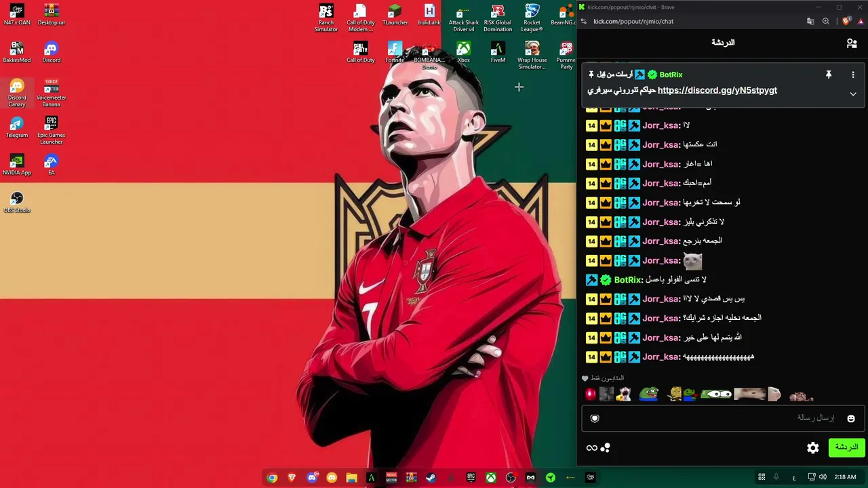Viewport: 868px width, 488px height.
Task: Open Brave site information icon
Action: 584,21
